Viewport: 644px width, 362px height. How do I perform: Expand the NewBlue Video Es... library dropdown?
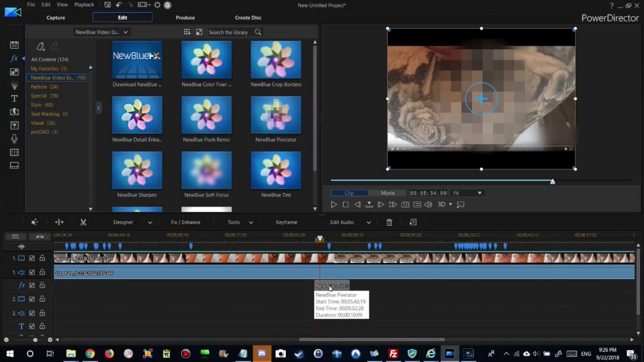pos(102,32)
